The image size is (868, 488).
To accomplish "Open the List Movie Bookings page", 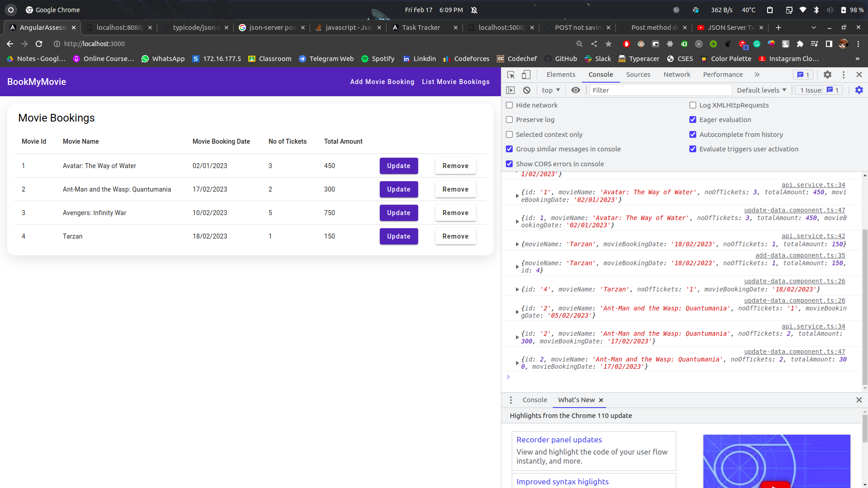I will coord(456,82).
